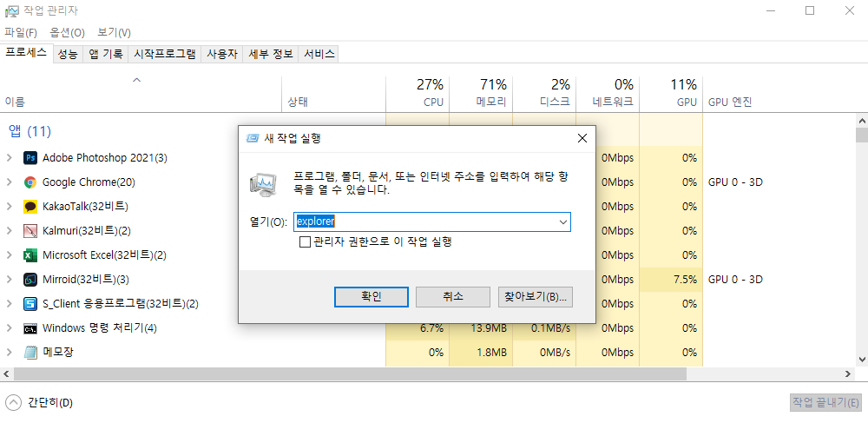Click the 6.7% CPU value

click(x=431, y=328)
